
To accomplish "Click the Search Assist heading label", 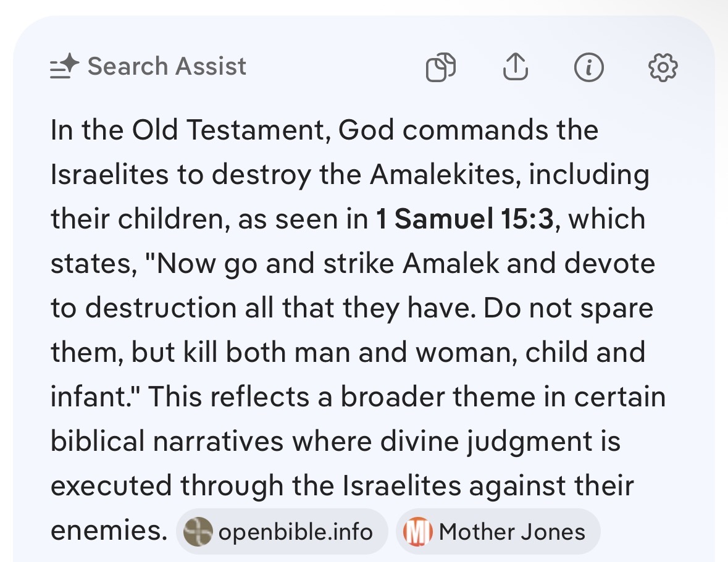I will [x=167, y=66].
